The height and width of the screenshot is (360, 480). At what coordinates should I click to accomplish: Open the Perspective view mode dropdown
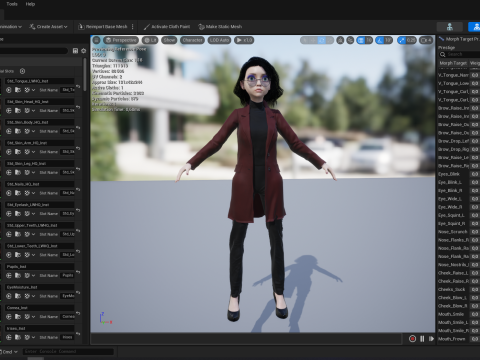click(x=121, y=40)
